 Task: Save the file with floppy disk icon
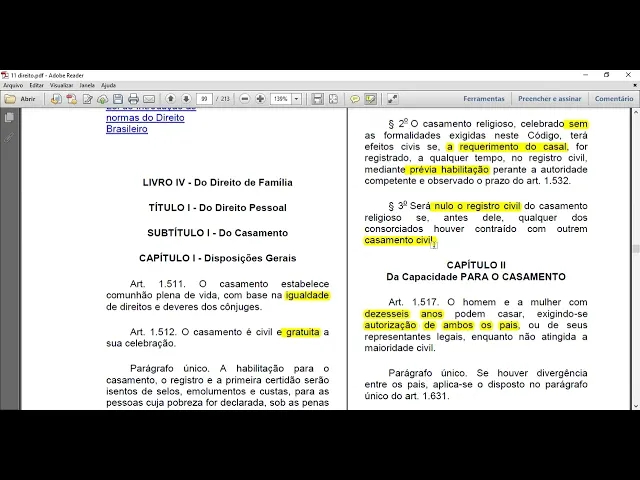118,99
